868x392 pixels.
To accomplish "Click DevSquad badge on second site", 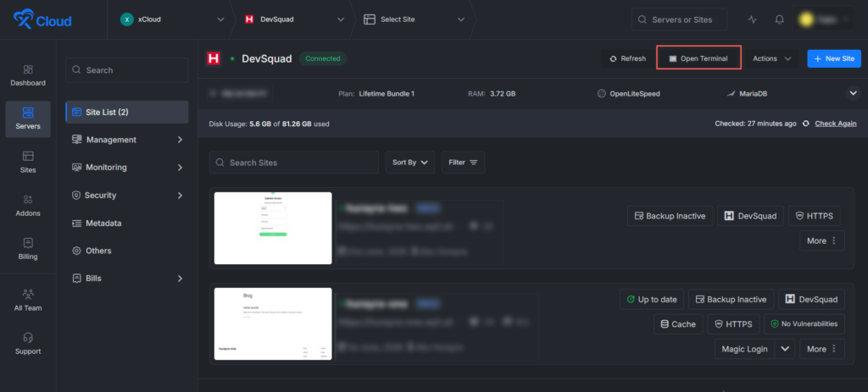I will [811, 299].
